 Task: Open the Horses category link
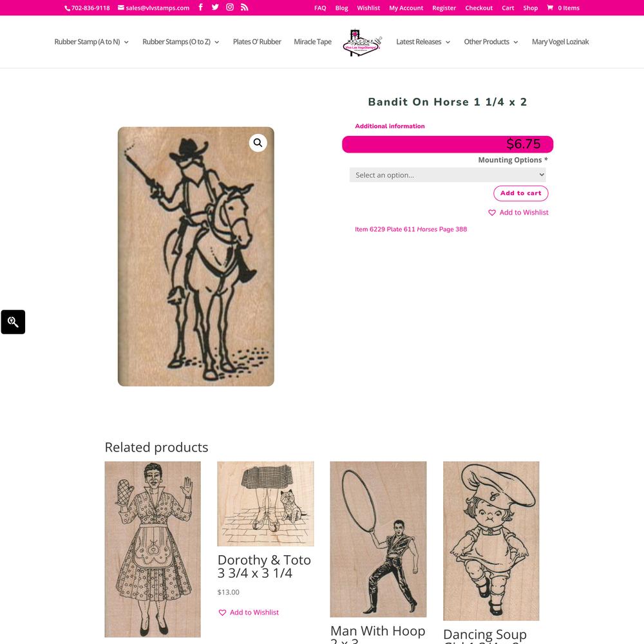427,229
